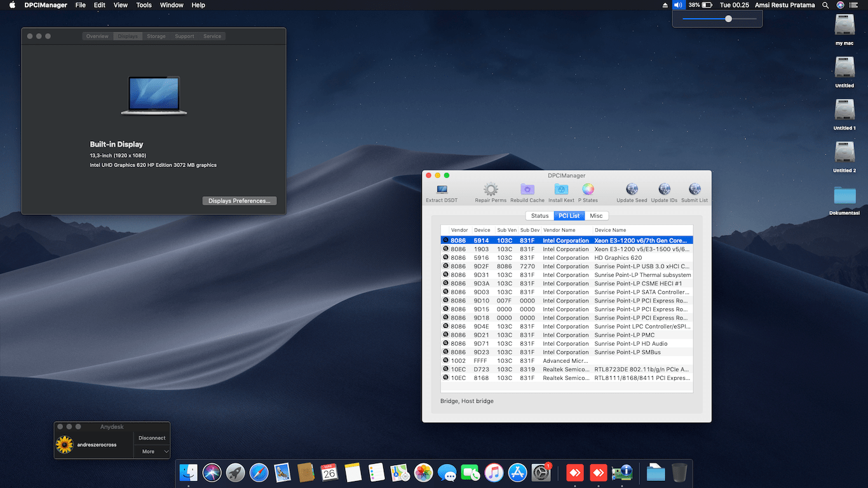Click the Displays Preferences button
The width and height of the screenshot is (868, 488).
(x=239, y=201)
